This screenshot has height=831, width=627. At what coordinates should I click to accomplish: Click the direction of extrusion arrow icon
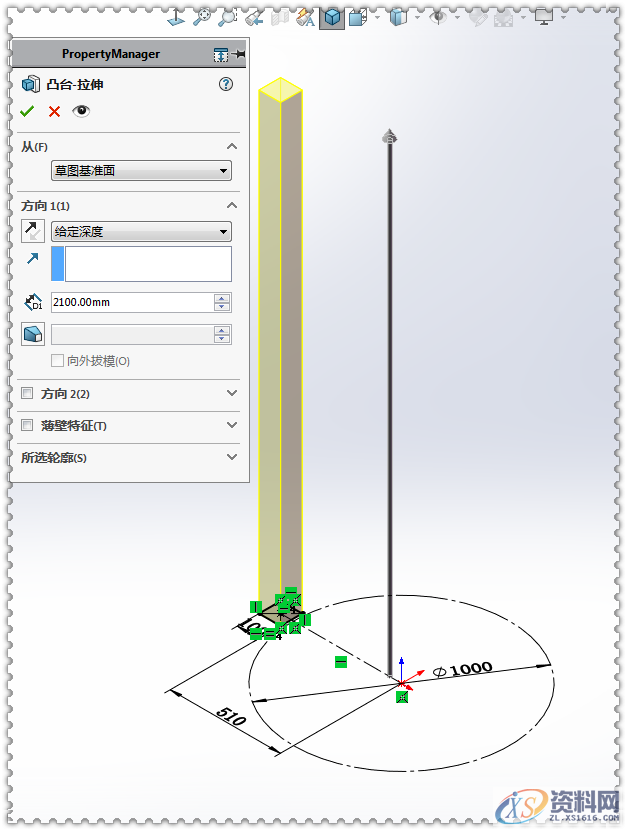(x=32, y=258)
